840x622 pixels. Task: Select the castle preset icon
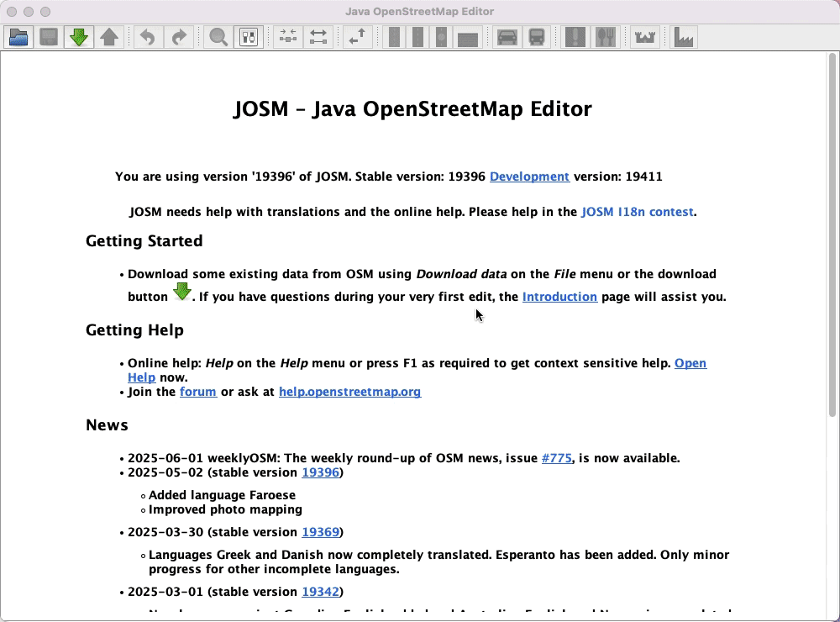[644, 36]
